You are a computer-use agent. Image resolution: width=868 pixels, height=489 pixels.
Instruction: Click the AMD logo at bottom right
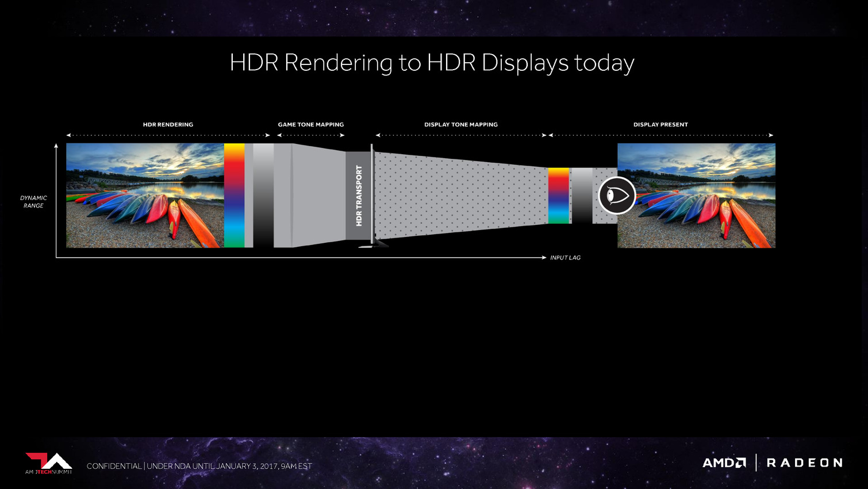pos(724,463)
